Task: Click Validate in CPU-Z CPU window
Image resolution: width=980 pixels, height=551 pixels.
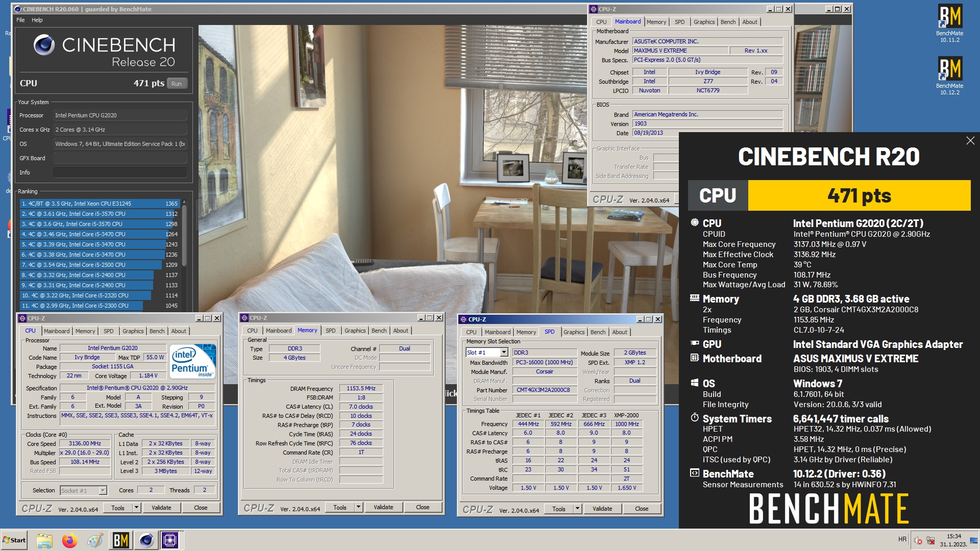Action: [161, 508]
